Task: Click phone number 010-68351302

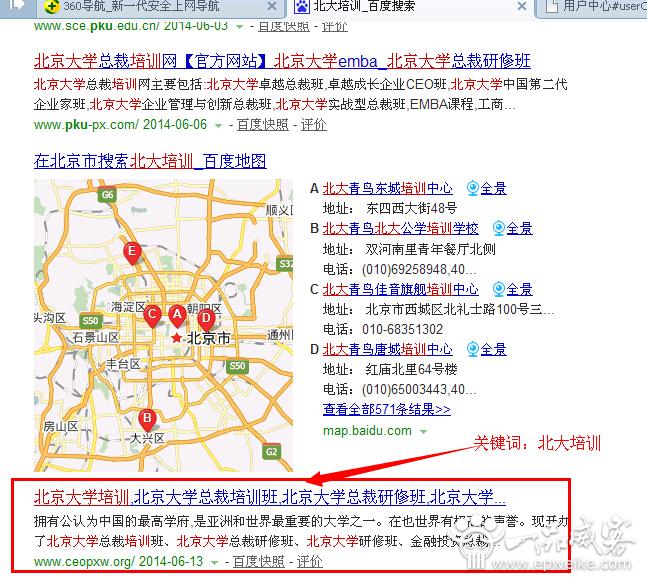Action: [x=402, y=329]
